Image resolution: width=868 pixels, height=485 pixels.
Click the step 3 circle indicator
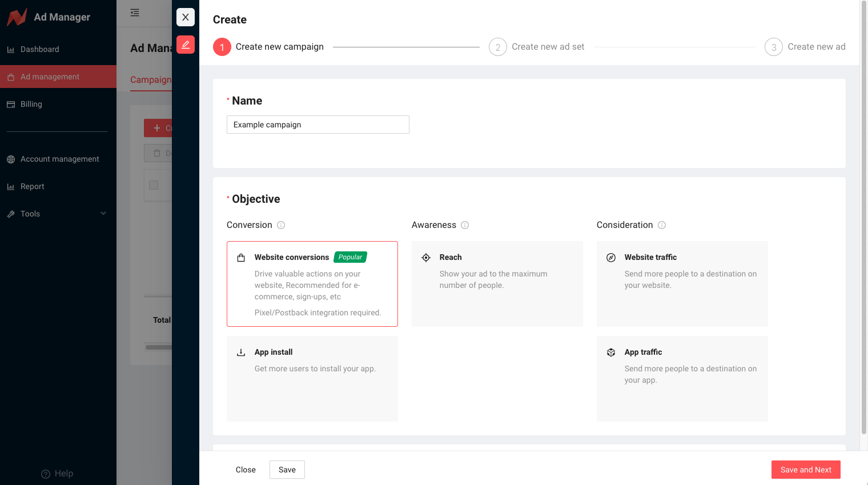(x=774, y=47)
